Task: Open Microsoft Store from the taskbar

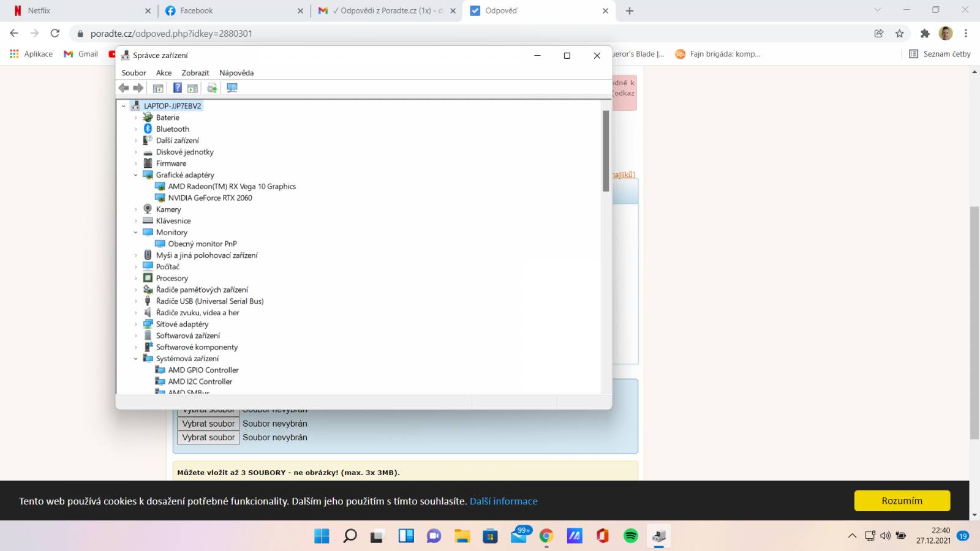Action: [490, 536]
